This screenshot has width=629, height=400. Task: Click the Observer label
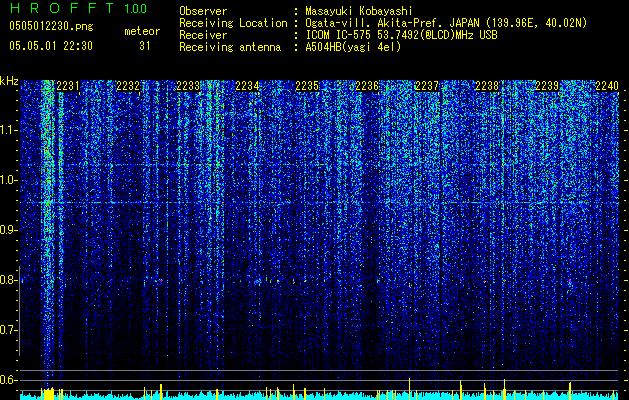[203, 11]
